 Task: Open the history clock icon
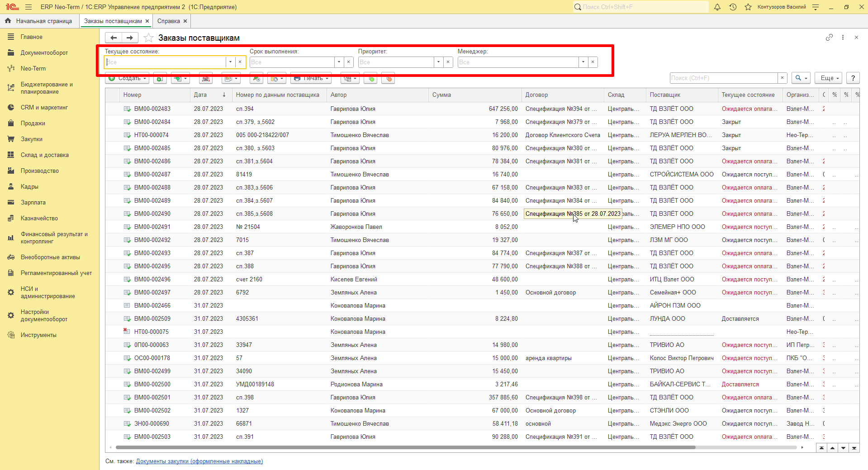[x=733, y=7]
